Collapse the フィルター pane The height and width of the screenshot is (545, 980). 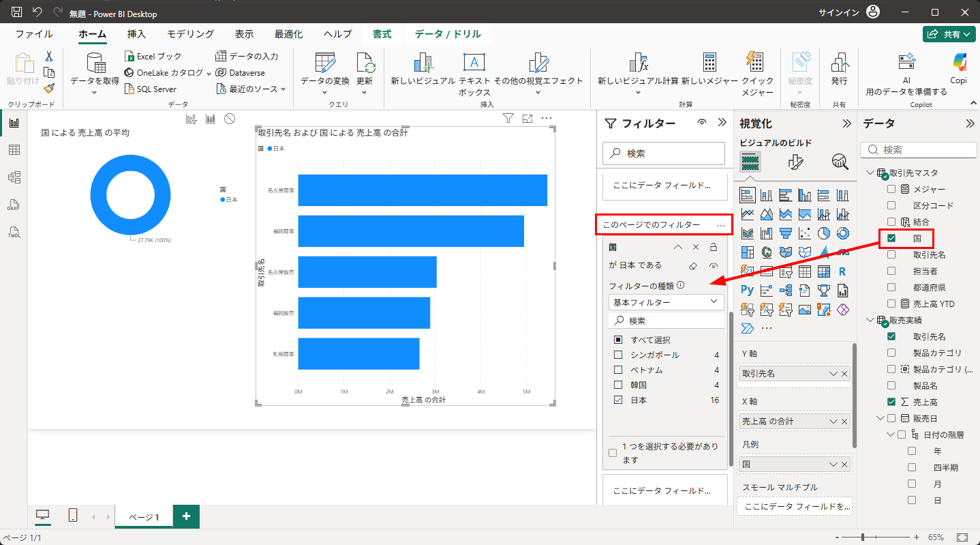pyautogui.click(x=722, y=123)
